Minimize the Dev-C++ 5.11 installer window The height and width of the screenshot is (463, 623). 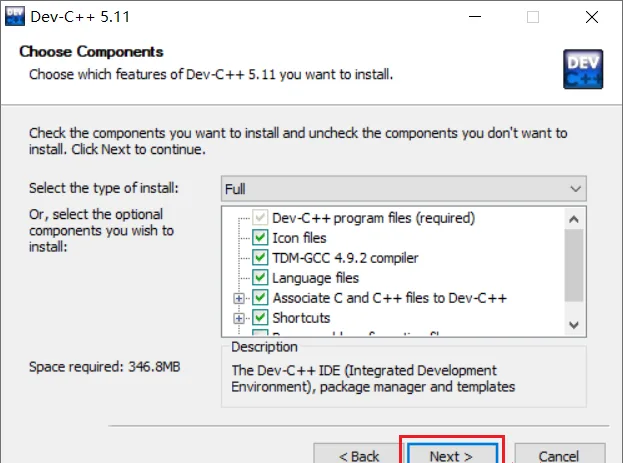click(x=475, y=17)
